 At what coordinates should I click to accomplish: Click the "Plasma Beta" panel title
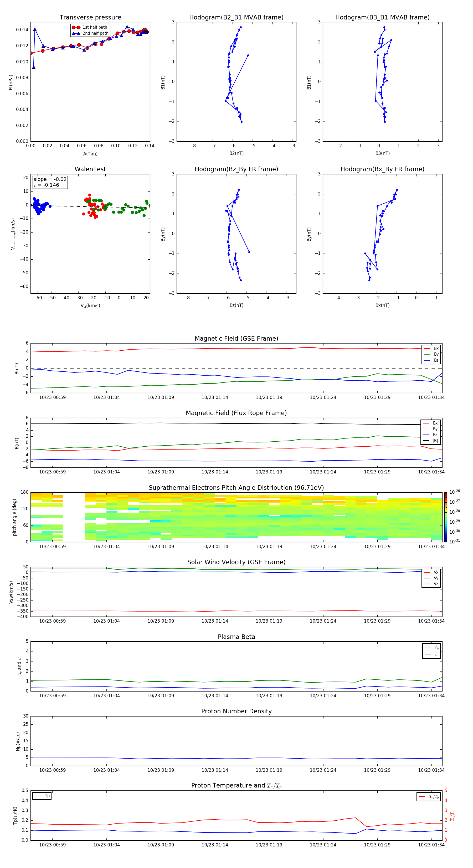point(236,637)
